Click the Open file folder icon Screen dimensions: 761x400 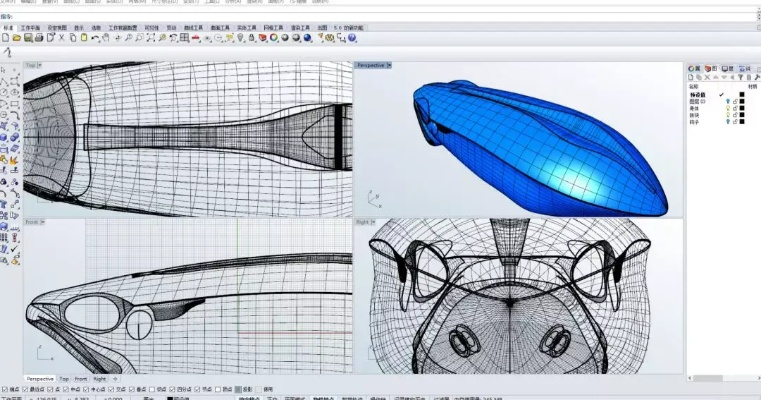[16, 38]
